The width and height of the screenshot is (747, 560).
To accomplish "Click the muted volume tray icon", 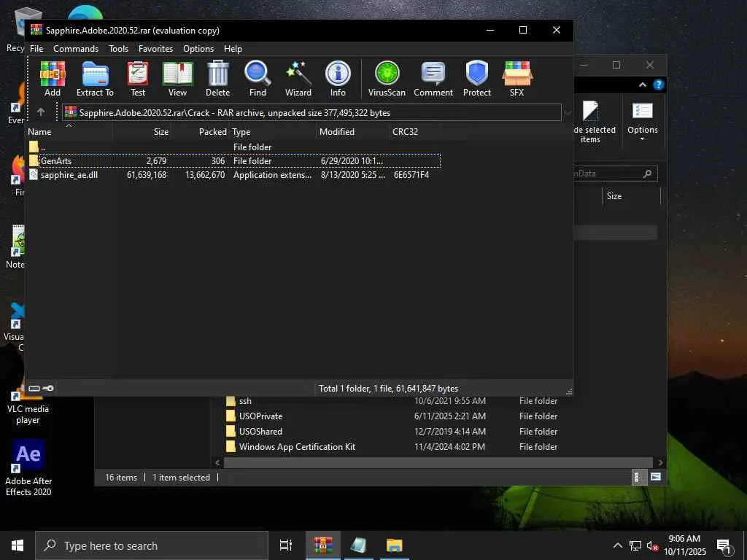I will point(652,545).
